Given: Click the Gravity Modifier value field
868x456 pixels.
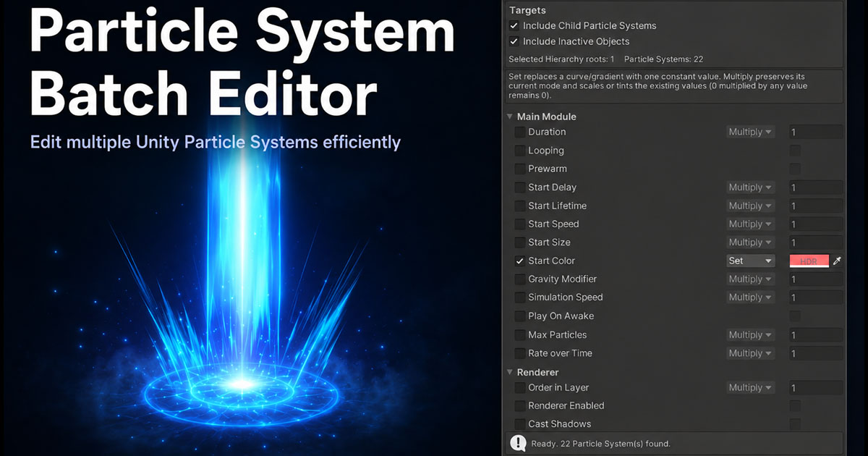Looking at the screenshot, I should (x=816, y=279).
